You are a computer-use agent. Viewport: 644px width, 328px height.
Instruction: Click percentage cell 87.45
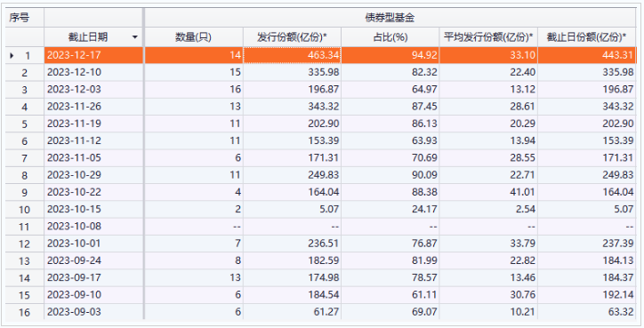pos(390,107)
